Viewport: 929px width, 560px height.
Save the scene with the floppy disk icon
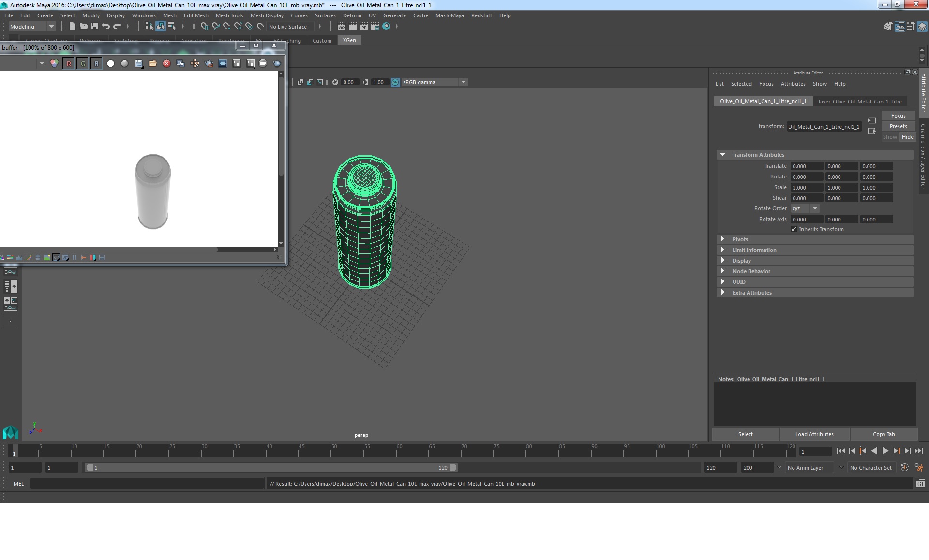click(95, 27)
